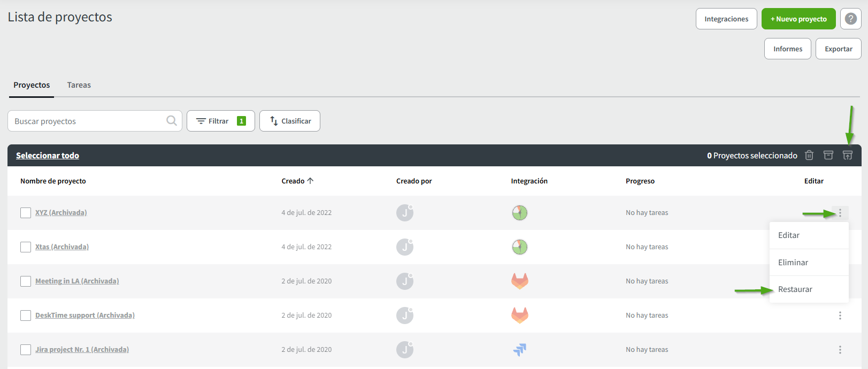Click the creator avatar in XYZ row
This screenshot has height=369, width=868.
click(405, 213)
